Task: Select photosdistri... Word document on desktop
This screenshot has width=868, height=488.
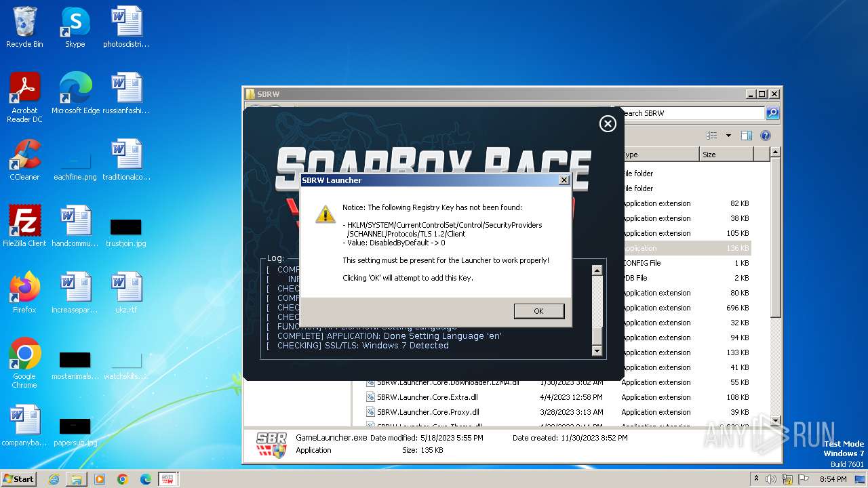Action: [125, 28]
